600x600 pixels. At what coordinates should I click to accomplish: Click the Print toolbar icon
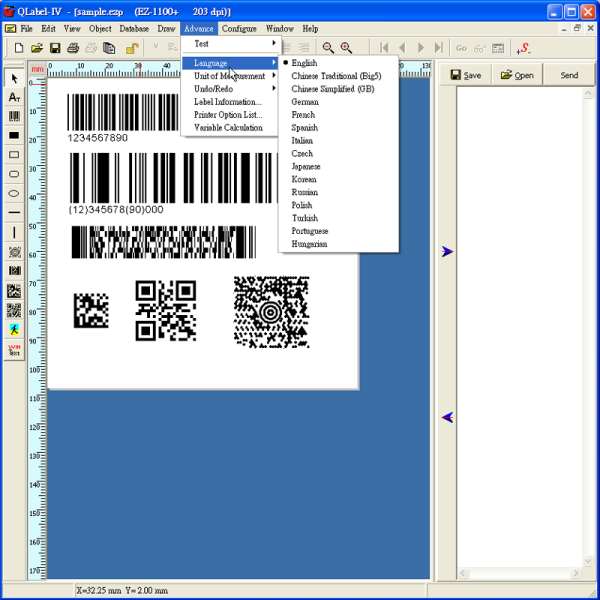pos(73,48)
